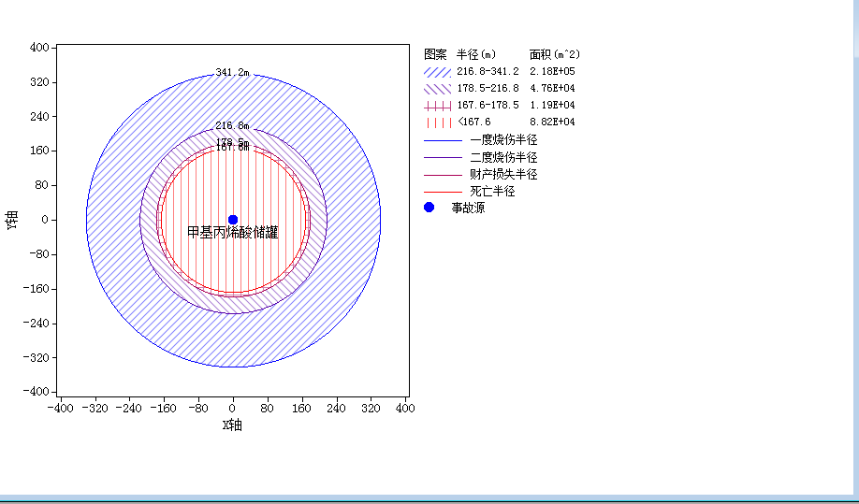This screenshot has height=504, width=859.
Task: Click the radius range 178.5-216.8 in the legend
Action: 488,88
